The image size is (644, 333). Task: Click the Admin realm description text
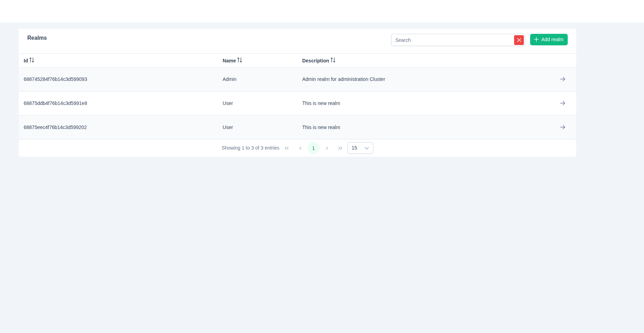click(343, 79)
